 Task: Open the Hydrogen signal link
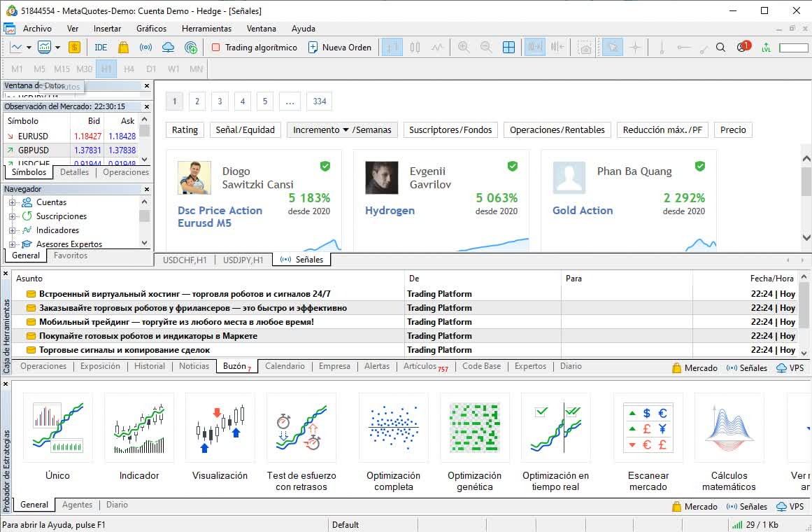(x=390, y=211)
